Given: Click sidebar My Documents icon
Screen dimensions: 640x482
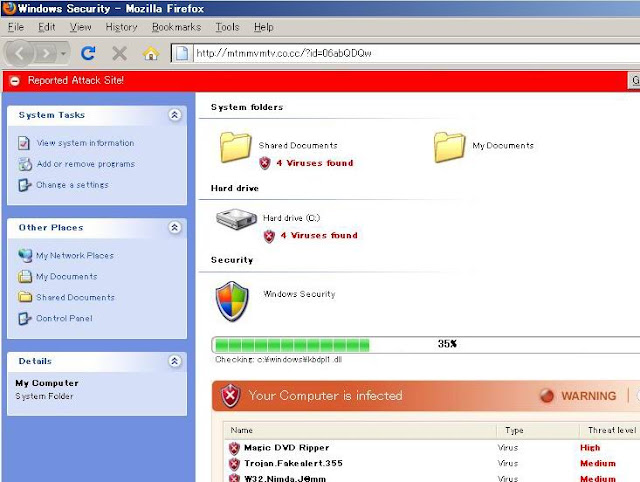Looking at the screenshot, I should pos(24,276).
